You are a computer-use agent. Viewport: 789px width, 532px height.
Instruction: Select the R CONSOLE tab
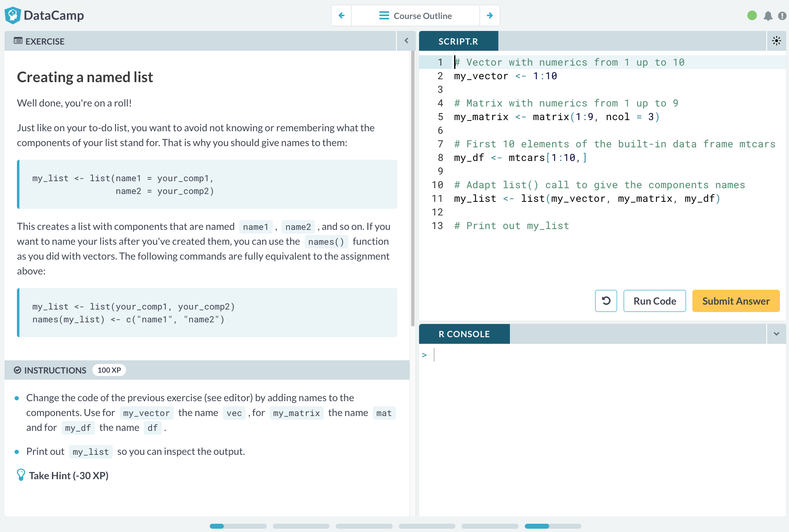coord(464,334)
